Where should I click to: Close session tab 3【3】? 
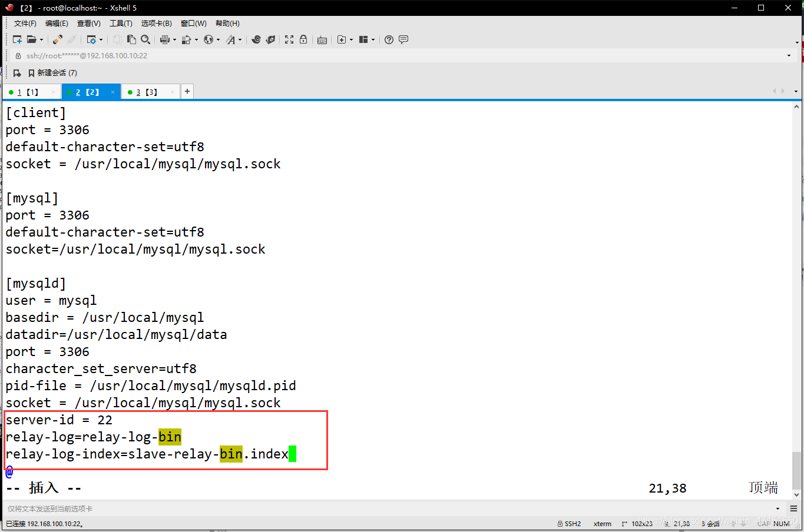[172, 92]
